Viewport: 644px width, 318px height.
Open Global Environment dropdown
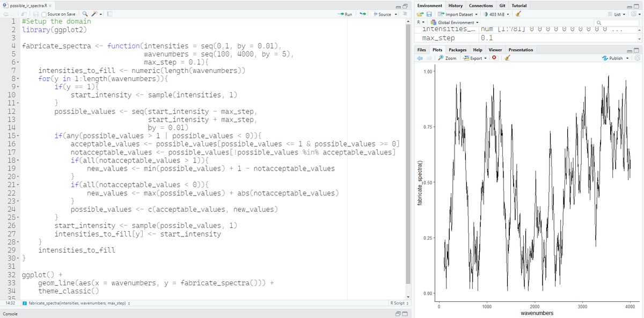pyautogui.click(x=454, y=23)
